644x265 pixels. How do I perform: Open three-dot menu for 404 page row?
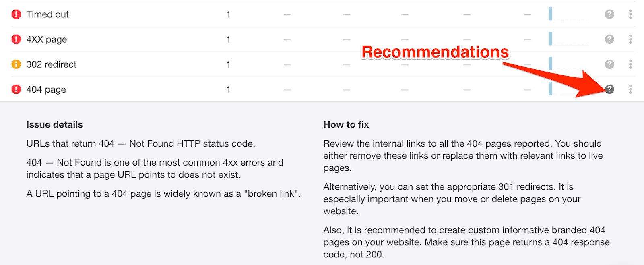pos(630,89)
